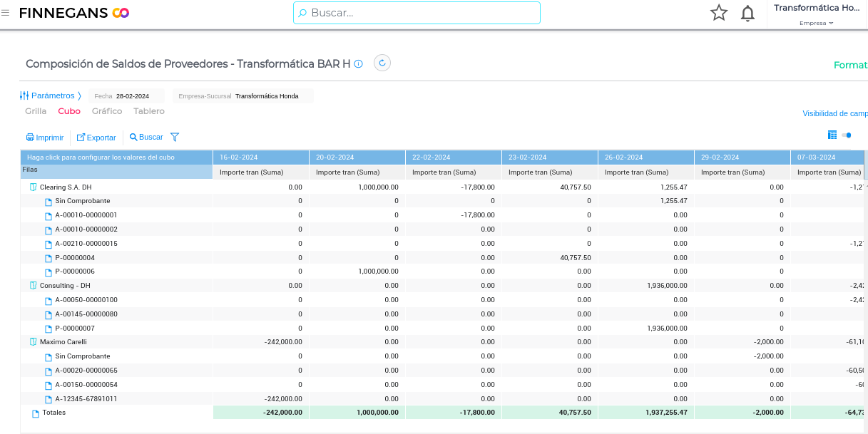Switch to the Grilla tab
868x434 pixels.
(36, 111)
